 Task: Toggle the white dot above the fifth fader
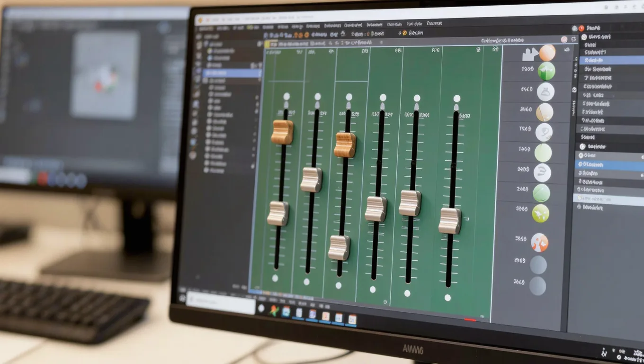click(x=417, y=98)
